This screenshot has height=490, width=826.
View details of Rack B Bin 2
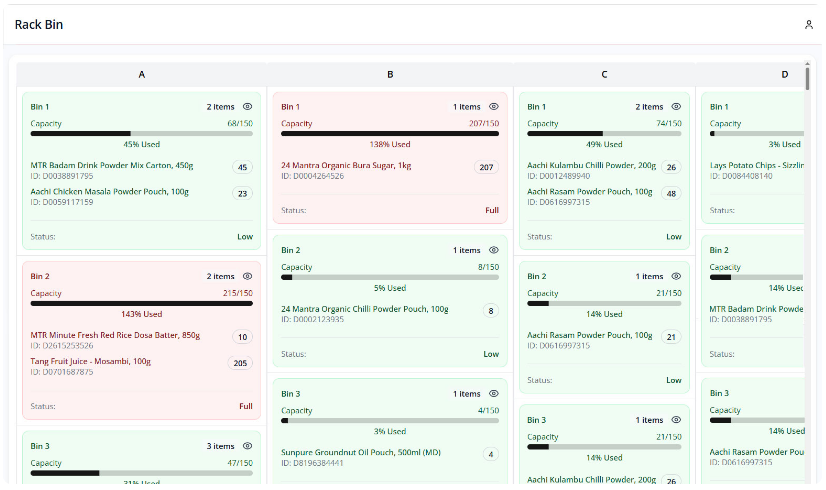[493, 250]
